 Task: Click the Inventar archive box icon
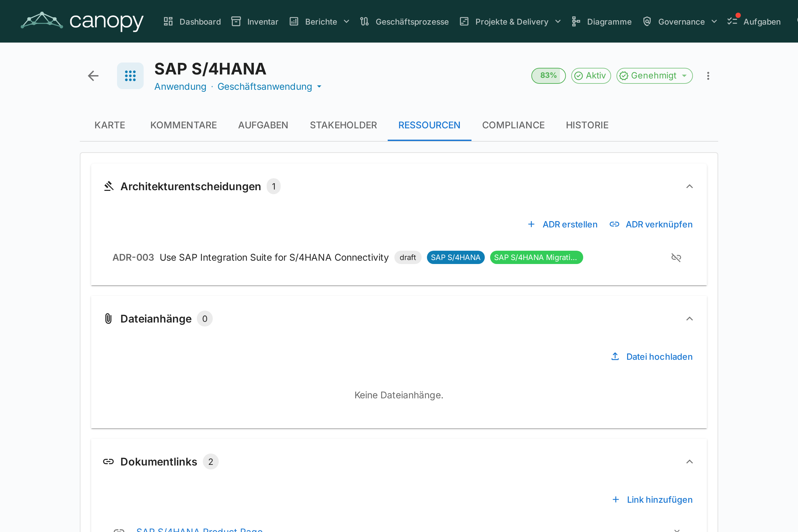[236, 21]
